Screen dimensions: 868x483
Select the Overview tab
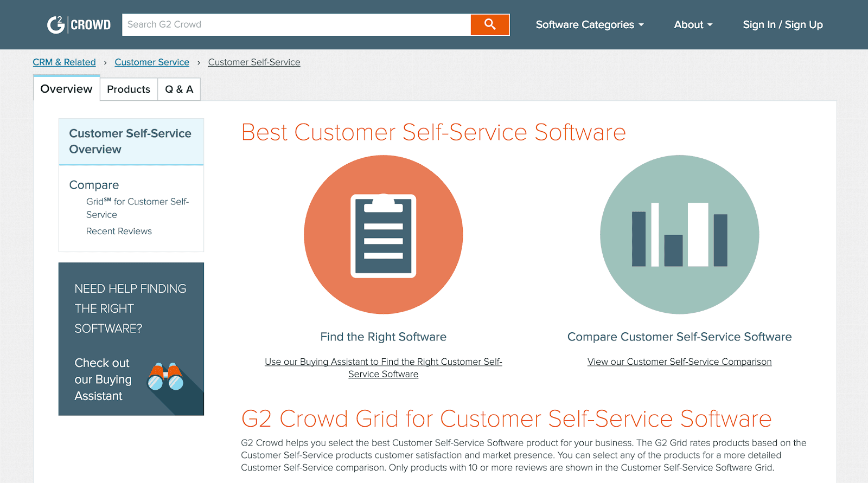click(x=66, y=88)
